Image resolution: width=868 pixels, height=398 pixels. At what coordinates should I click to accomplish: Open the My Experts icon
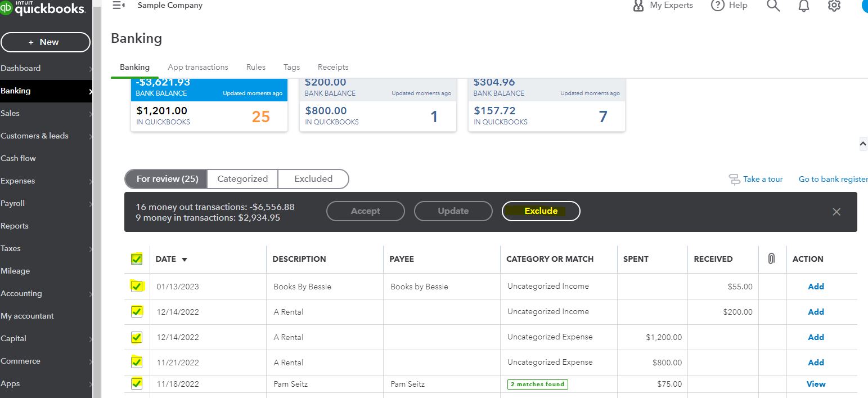click(x=638, y=6)
